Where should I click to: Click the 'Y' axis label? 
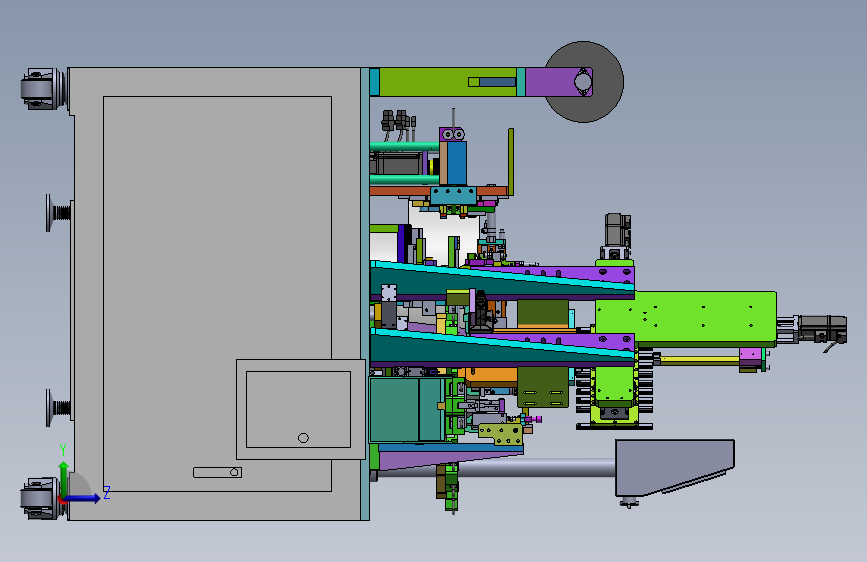click(x=63, y=450)
